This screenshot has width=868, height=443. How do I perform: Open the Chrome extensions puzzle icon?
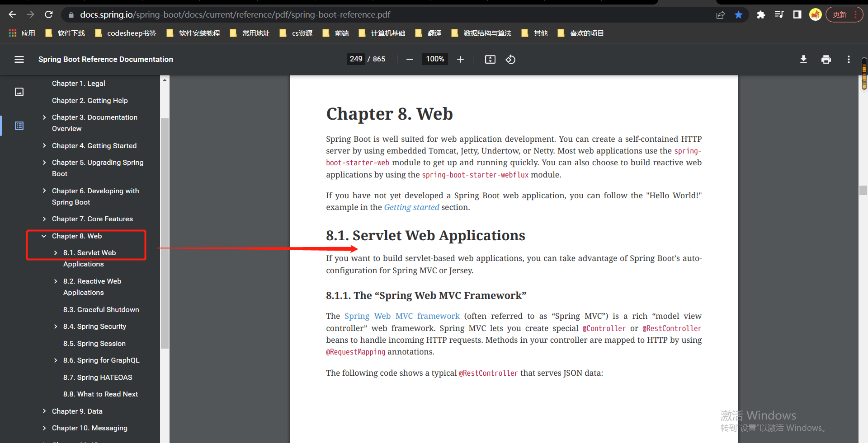click(761, 15)
